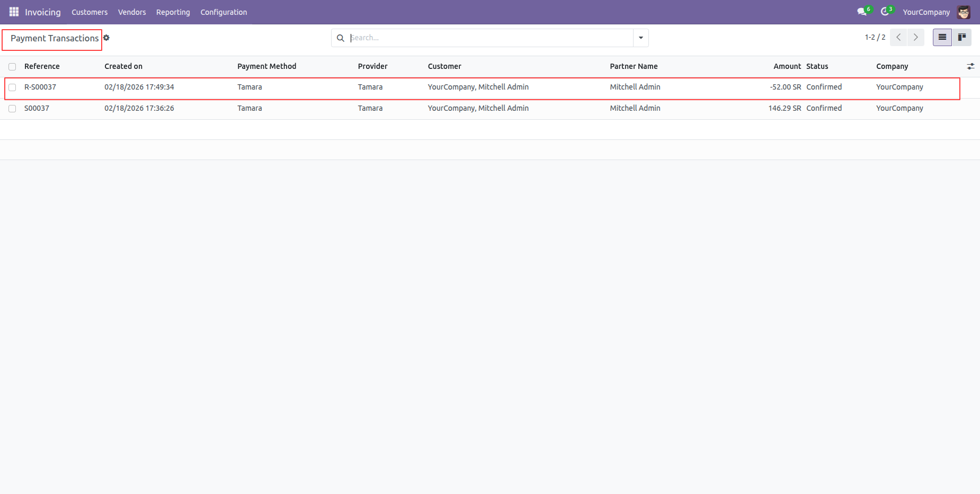The height and width of the screenshot is (494, 980).
Task: Open the activities clock icon
Action: point(885,12)
